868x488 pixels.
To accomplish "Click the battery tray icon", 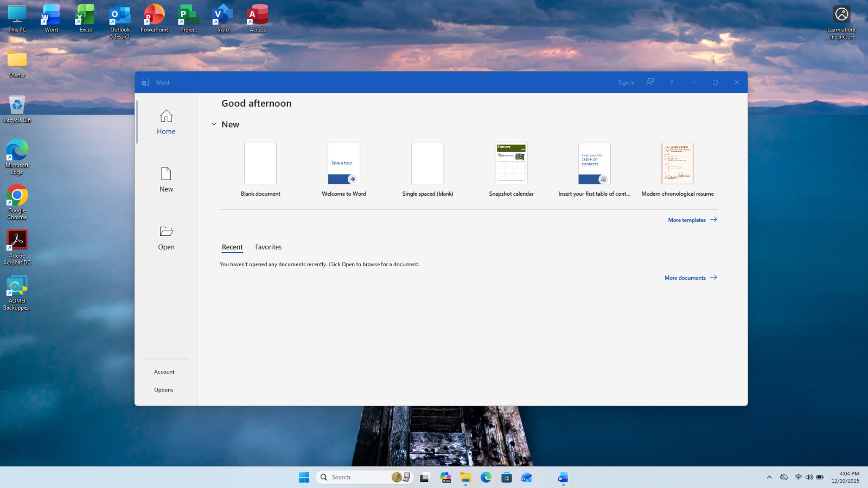I will point(820,477).
